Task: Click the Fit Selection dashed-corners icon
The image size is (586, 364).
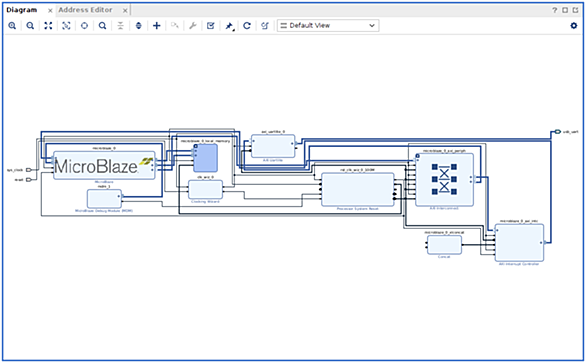Action: click(x=66, y=26)
